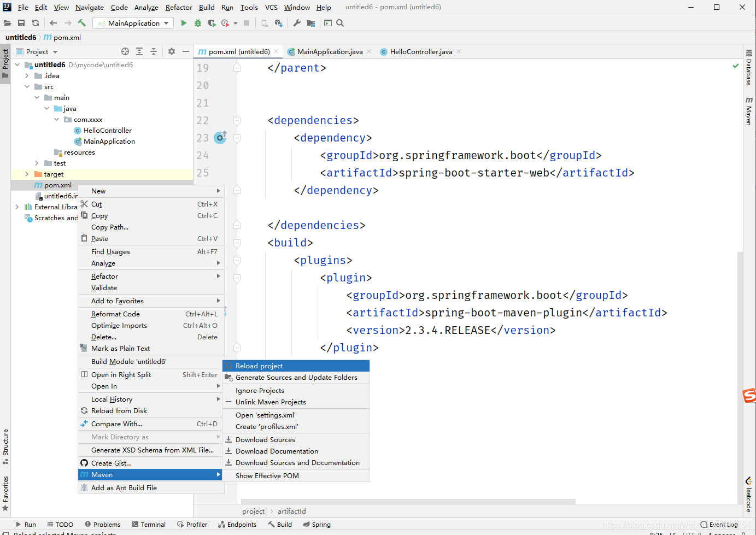Select HelloController in project tree
The height and width of the screenshot is (535, 756).
click(x=107, y=130)
